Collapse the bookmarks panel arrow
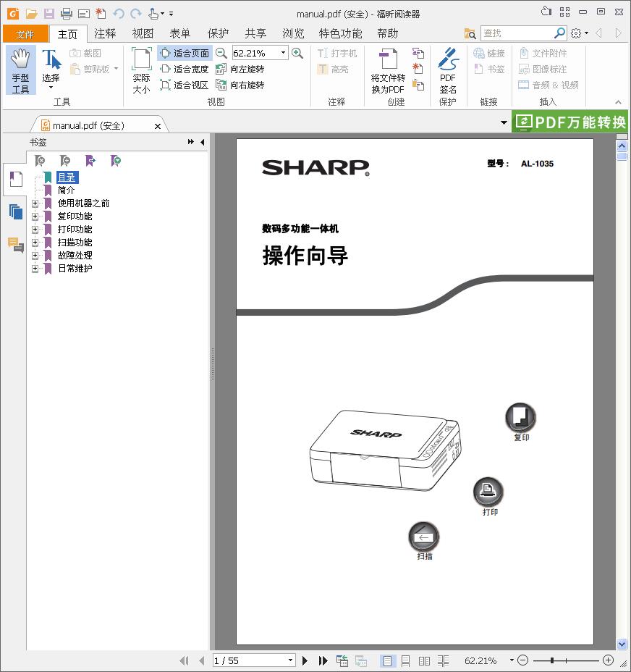 pyautogui.click(x=203, y=142)
